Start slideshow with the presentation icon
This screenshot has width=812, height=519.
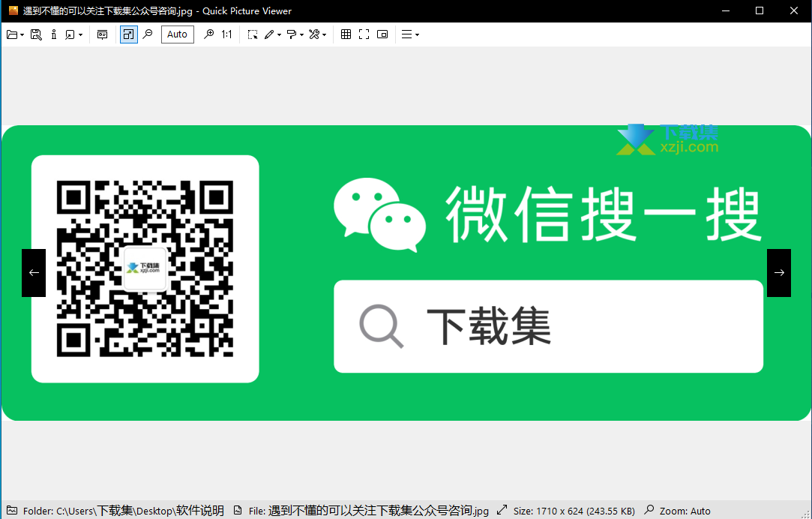(x=103, y=34)
